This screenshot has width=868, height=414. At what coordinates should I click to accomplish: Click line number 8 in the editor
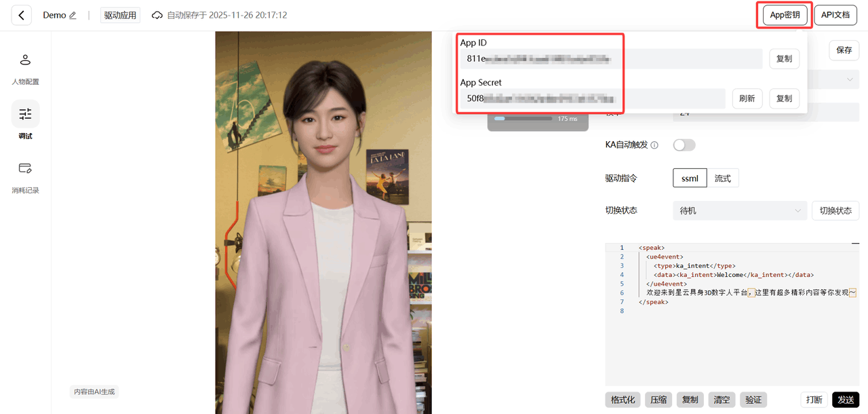[622, 311]
